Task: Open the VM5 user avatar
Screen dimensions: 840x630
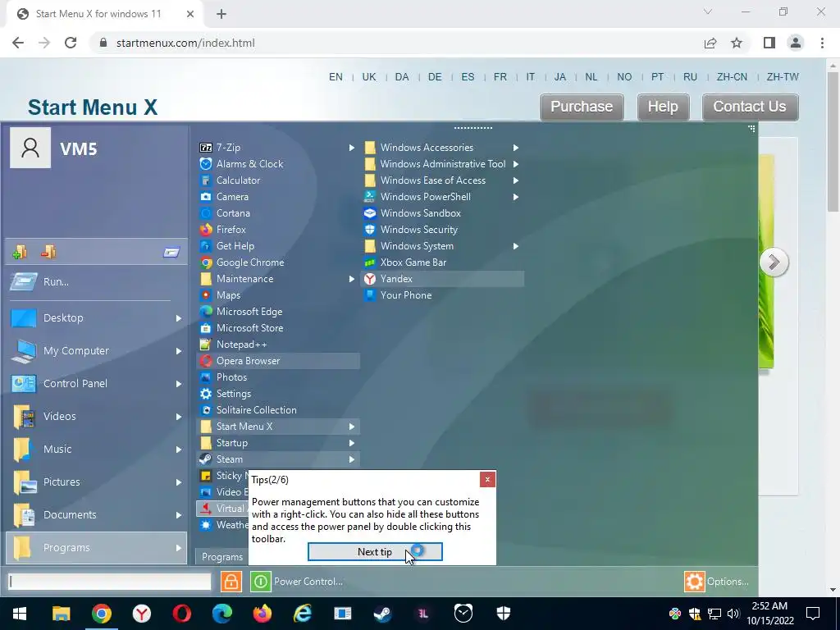Action: (x=30, y=148)
